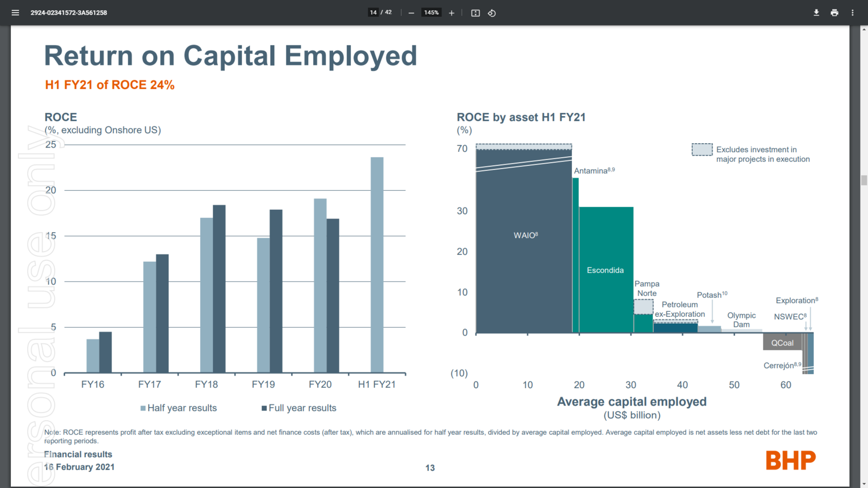868x488 pixels.
Task: Click the Potash label
Action: [712, 294]
